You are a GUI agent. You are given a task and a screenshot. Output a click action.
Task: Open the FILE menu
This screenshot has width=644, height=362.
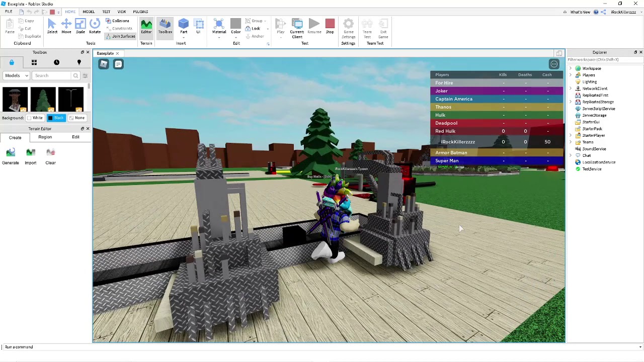tap(9, 12)
